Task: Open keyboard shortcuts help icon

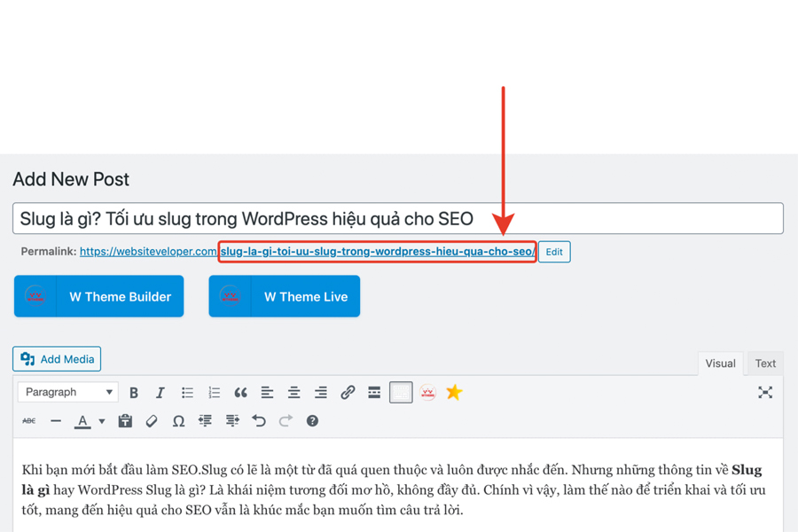Action: (312, 421)
